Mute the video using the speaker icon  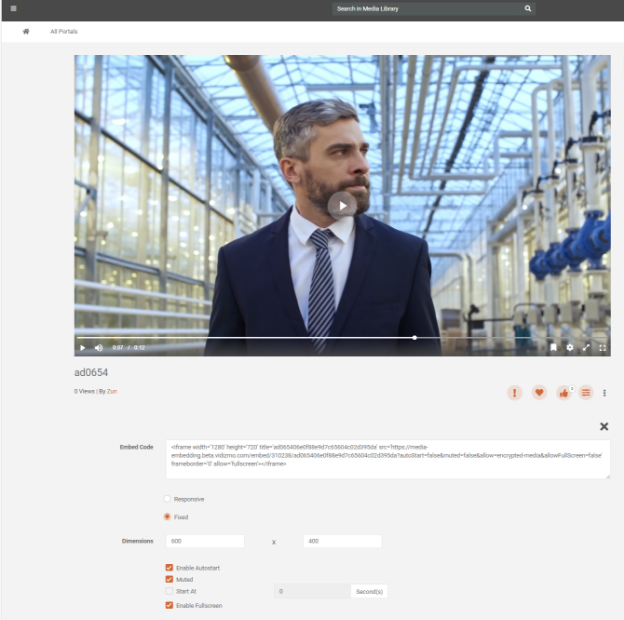(98, 348)
